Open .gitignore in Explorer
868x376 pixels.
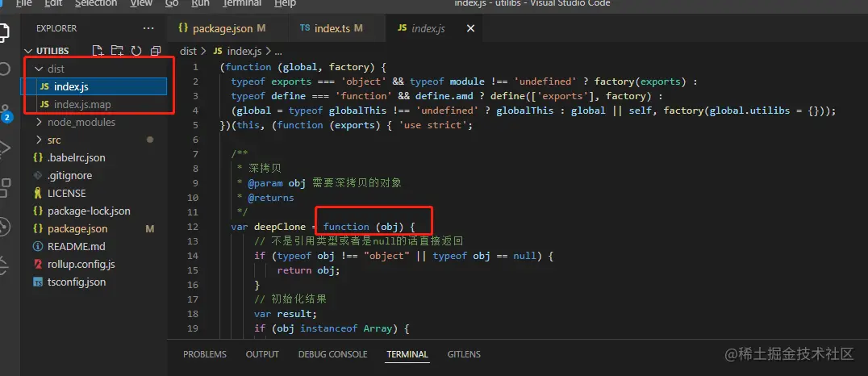pyautogui.click(x=94, y=176)
